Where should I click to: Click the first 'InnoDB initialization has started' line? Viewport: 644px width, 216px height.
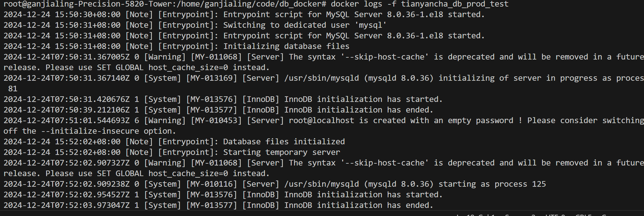[223, 99]
